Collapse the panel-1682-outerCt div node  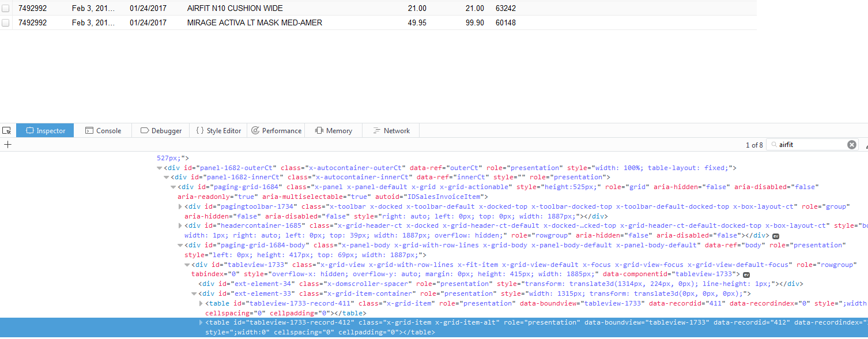160,168
